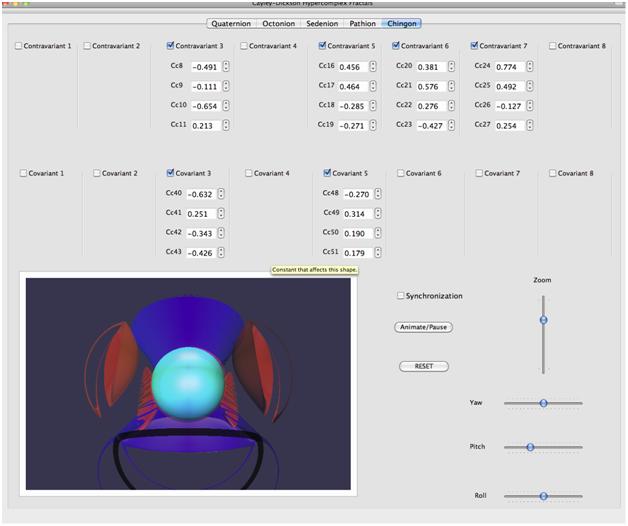628x526 pixels.
Task: Click the stepper next to Cc11
Action: (x=226, y=125)
